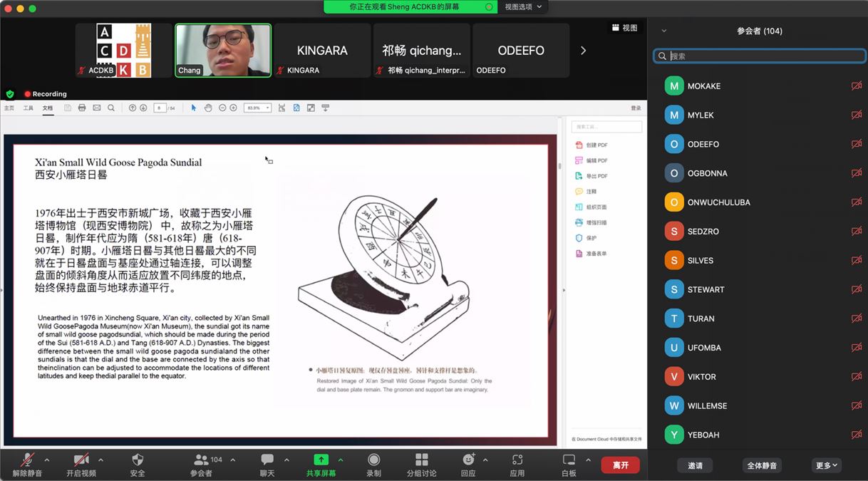Switch to the Tools (工具) tab
The width and height of the screenshot is (868, 481).
29,108
